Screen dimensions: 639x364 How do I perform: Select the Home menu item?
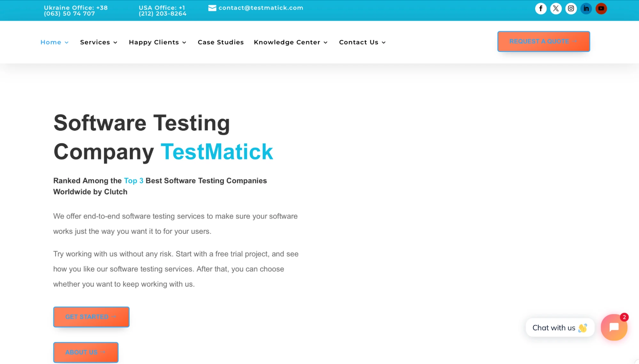pyautogui.click(x=51, y=42)
